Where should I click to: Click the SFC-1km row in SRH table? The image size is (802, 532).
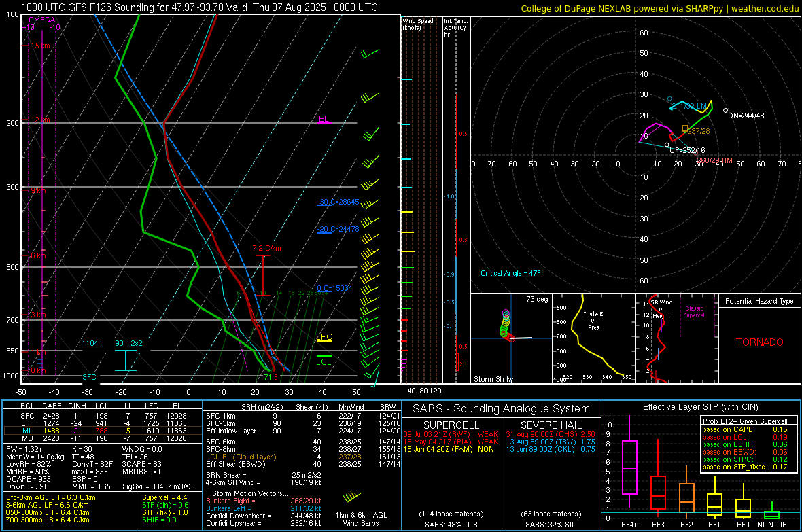(303, 416)
